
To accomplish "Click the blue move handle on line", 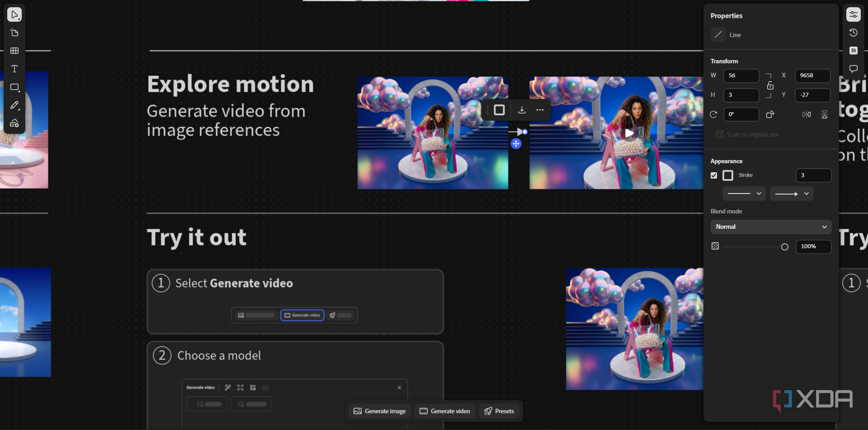I will 516,144.
